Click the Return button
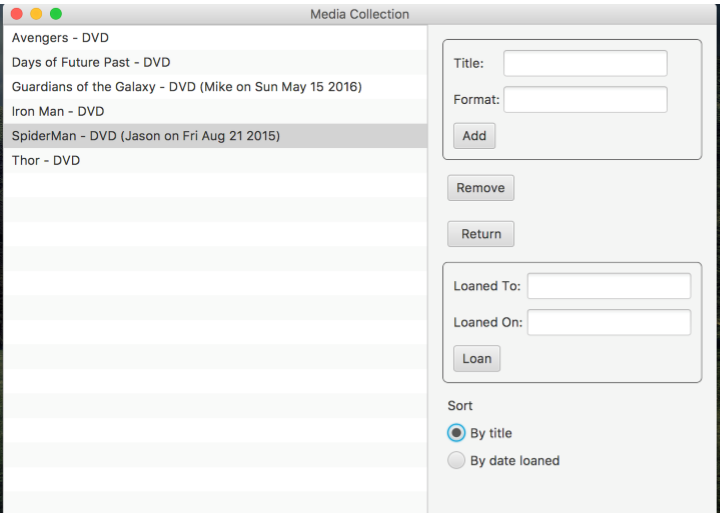Image resolution: width=720 pixels, height=515 pixels. click(481, 234)
